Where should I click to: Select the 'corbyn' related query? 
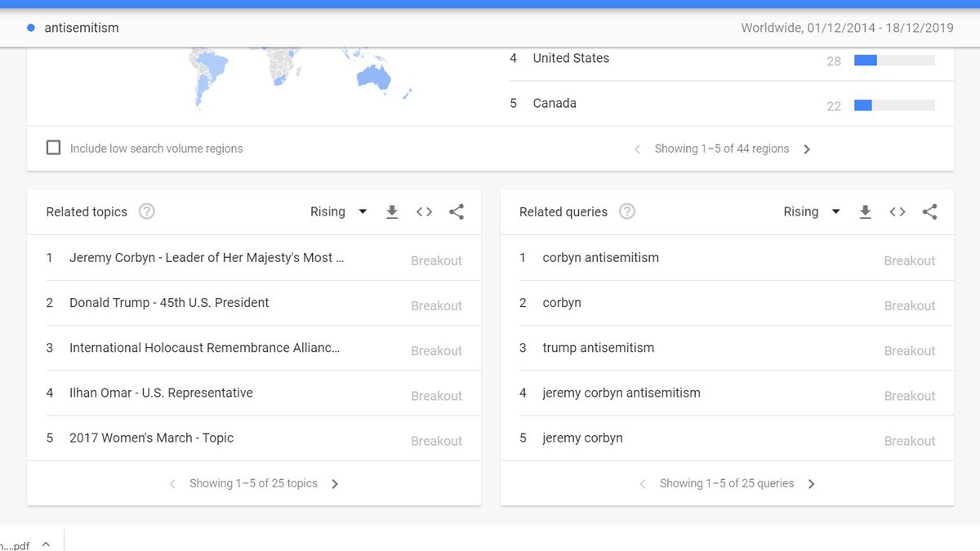(x=562, y=303)
